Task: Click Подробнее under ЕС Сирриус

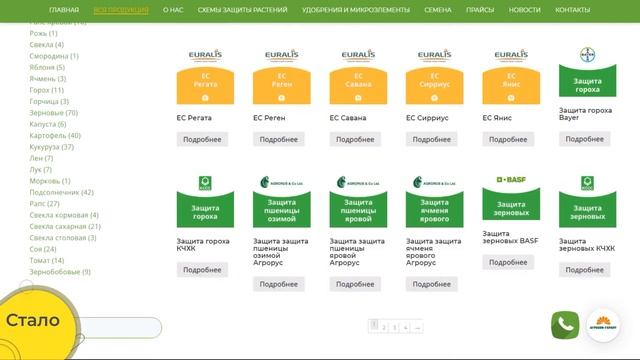Action: 431,139
